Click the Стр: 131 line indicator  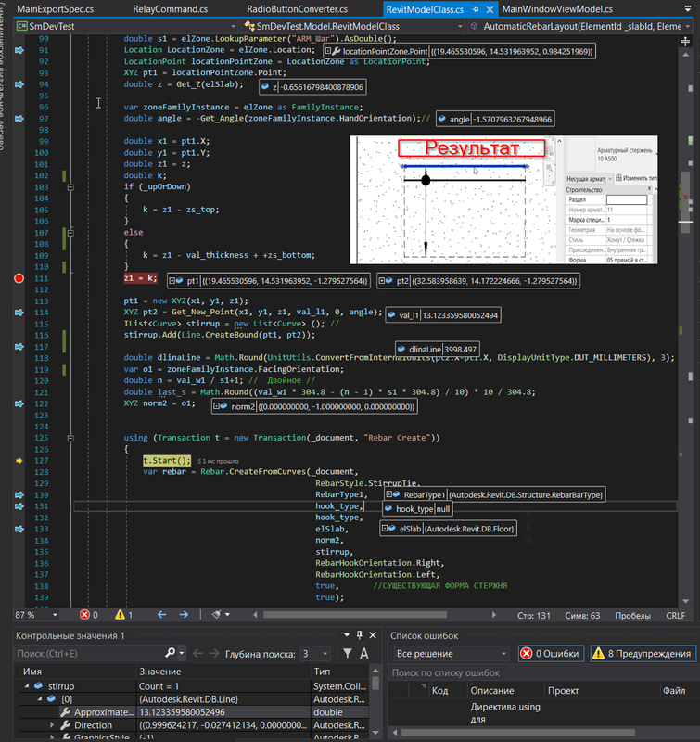[534, 615]
